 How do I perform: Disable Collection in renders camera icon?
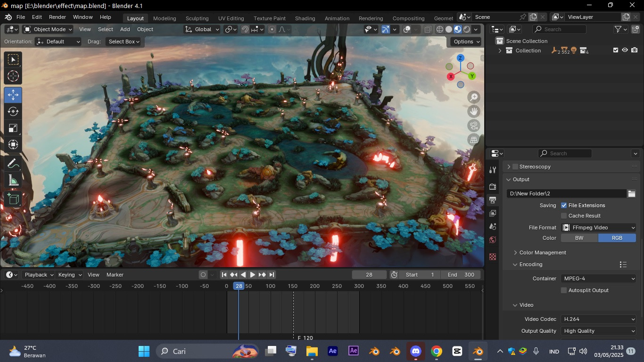[x=635, y=50]
